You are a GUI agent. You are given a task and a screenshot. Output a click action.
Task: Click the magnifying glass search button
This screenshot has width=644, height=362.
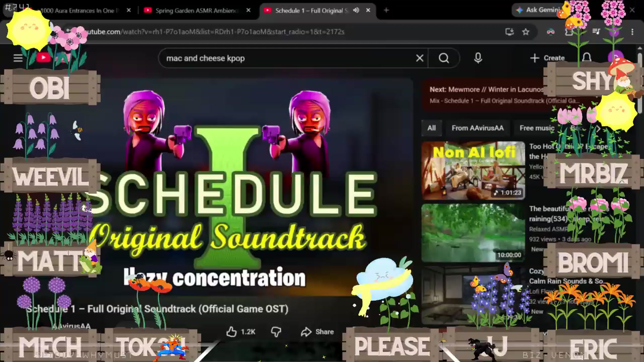coord(444,58)
